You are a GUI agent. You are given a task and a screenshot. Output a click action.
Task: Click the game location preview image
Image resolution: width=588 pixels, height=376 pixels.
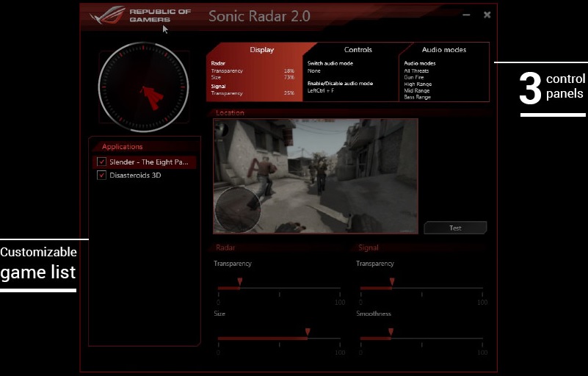[x=316, y=176]
